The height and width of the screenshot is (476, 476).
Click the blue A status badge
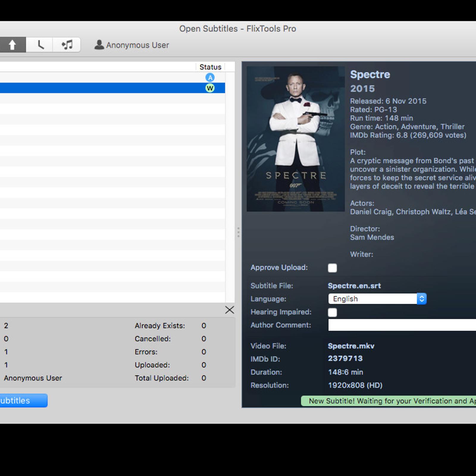click(210, 78)
